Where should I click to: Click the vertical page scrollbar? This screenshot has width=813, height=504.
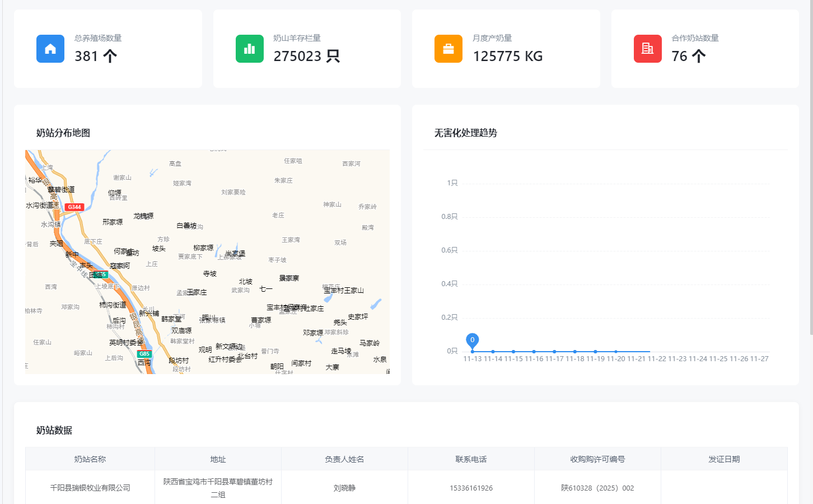(x=811, y=168)
